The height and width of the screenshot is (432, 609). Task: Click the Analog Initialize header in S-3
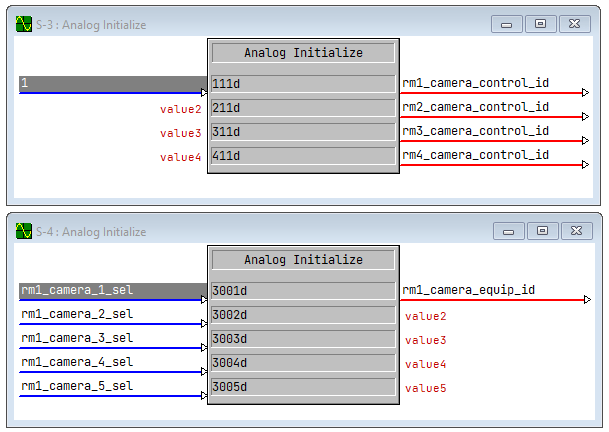303,53
